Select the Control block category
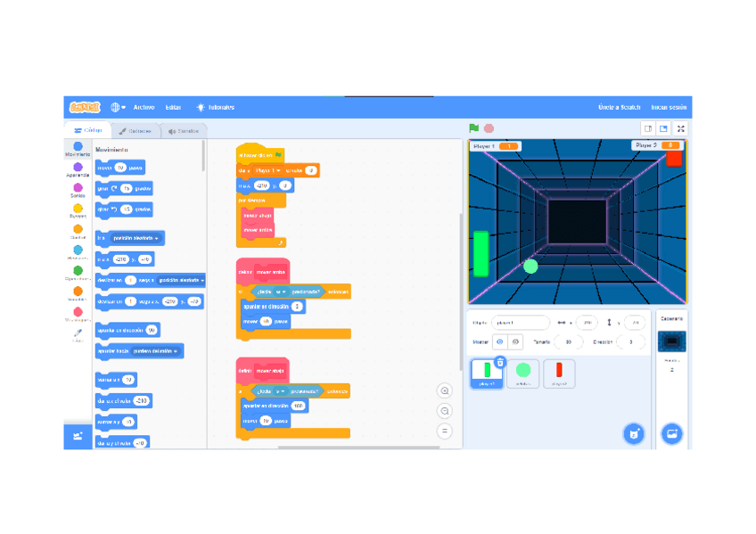756x534 pixels. [x=78, y=232]
